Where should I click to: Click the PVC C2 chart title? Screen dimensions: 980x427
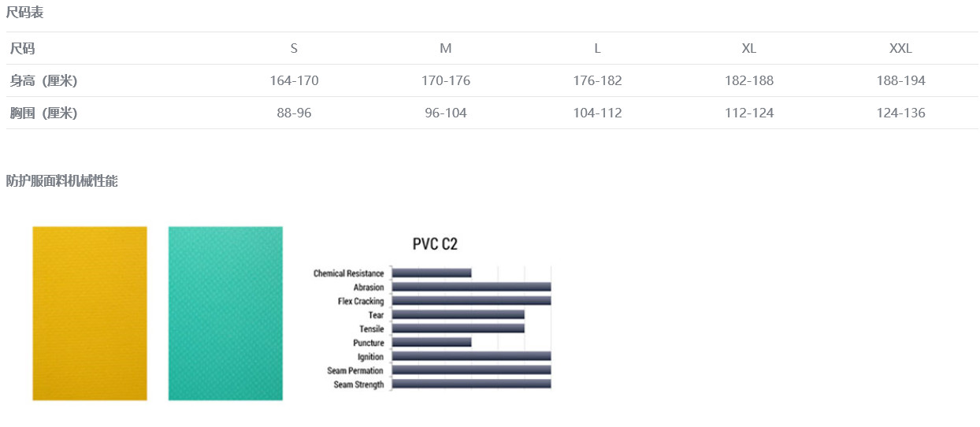click(x=435, y=244)
